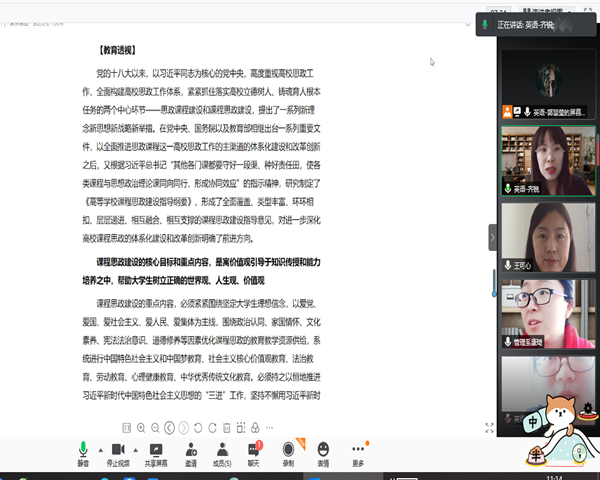Go to previous page in viewer toolbar

point(170,428)
